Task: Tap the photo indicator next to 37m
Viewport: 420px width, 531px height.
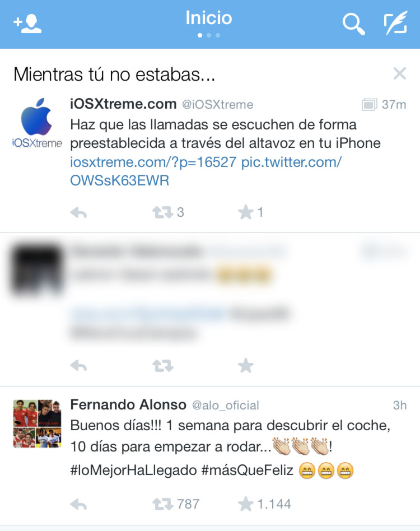Action: point(369,104)
